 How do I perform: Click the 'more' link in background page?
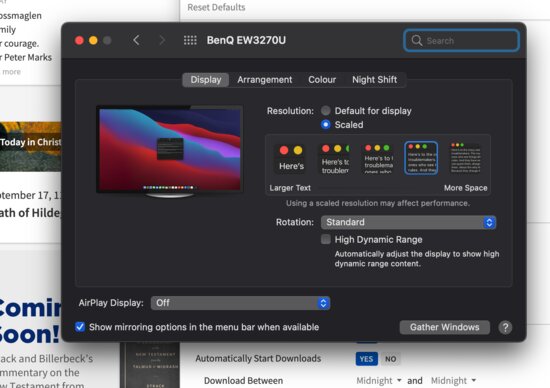pyautogui.click(x=12, y=72)
